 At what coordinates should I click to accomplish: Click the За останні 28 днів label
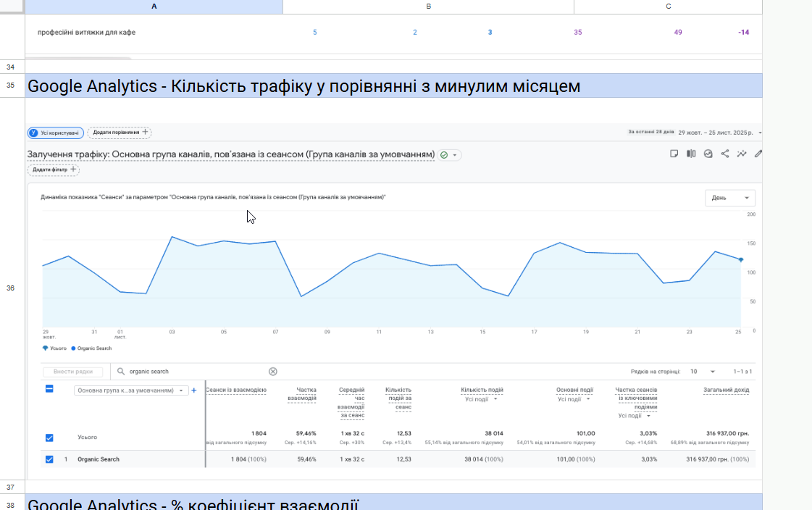coord(651,132)
